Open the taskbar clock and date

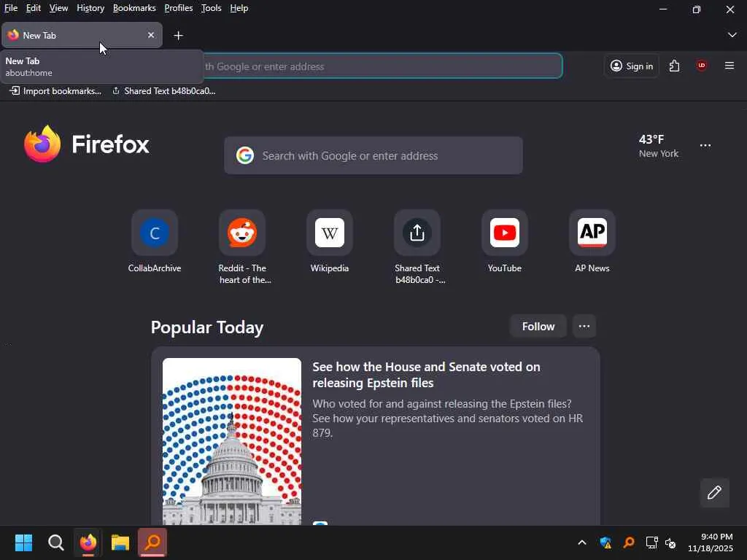coord(711,542)
